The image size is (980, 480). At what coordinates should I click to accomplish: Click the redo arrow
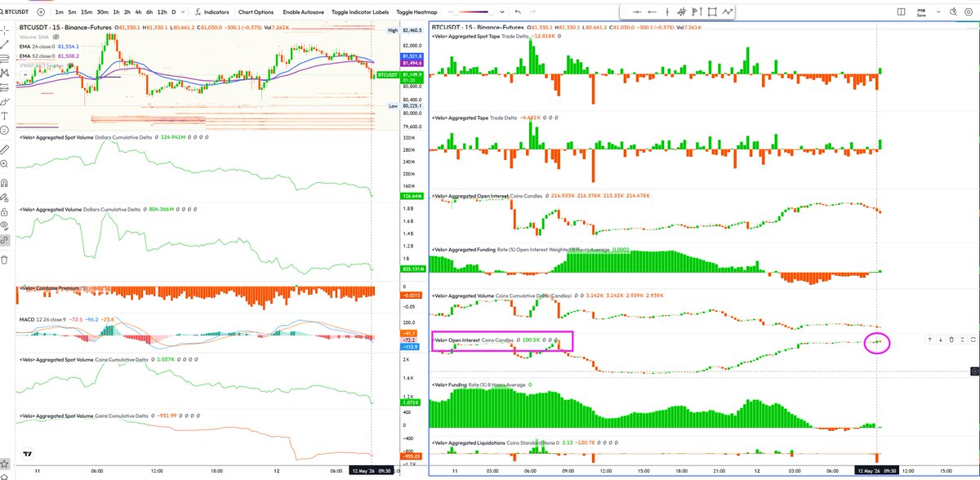(532, 12)
